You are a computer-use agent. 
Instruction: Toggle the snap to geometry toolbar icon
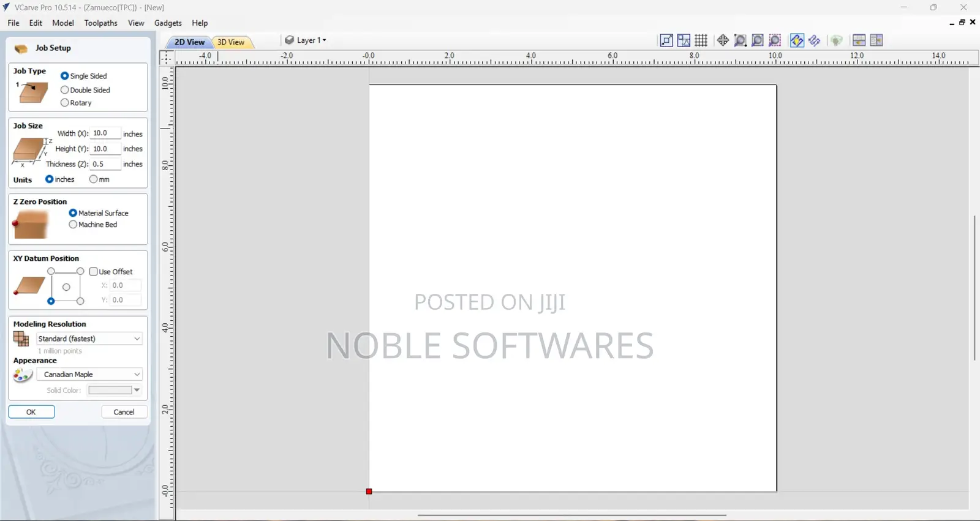coord(666,40)
